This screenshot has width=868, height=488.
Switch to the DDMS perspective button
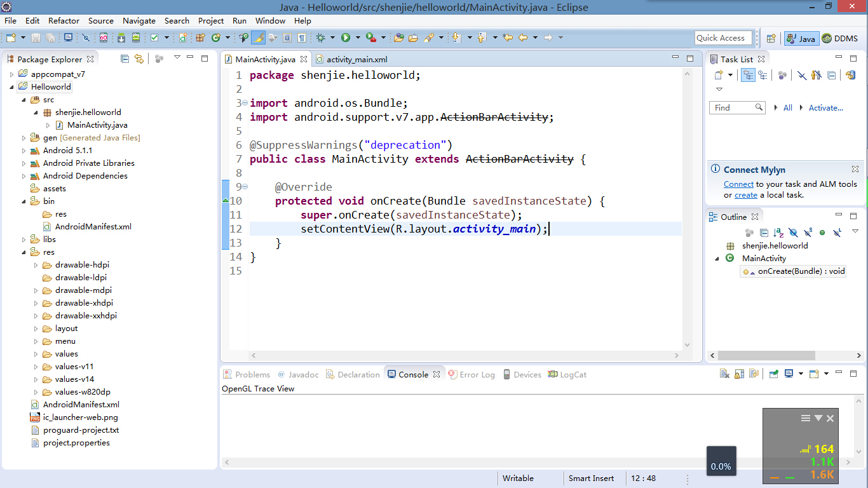840,38
